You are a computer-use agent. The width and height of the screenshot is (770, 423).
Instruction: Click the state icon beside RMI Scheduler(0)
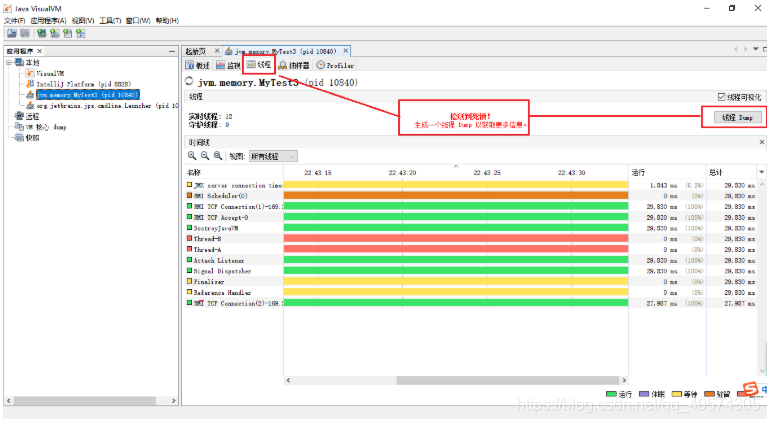tap(189, 196)
